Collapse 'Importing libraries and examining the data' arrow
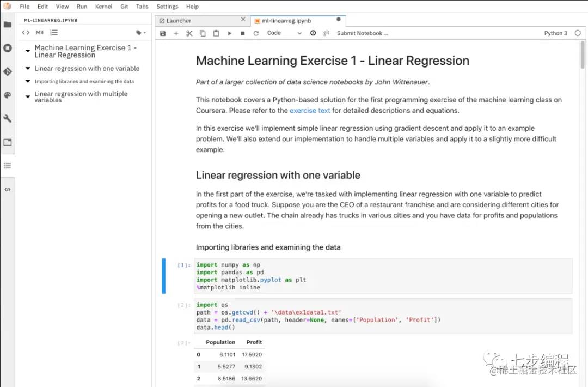Viewport: 588px width, 387px height. (x=28, y=81)
